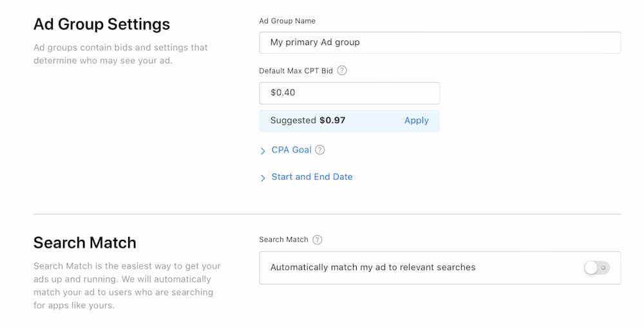Click the Ad Group Settings heading

tap(102, 24)
